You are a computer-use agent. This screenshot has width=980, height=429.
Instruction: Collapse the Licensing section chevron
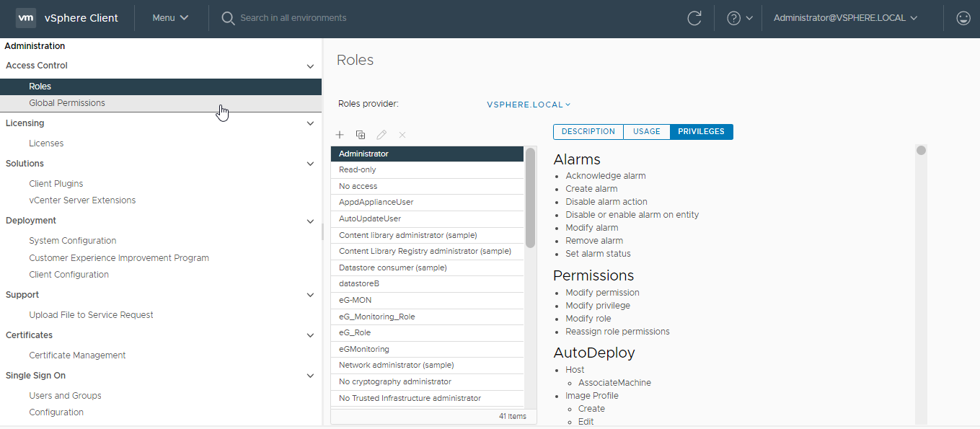(310, 124)
